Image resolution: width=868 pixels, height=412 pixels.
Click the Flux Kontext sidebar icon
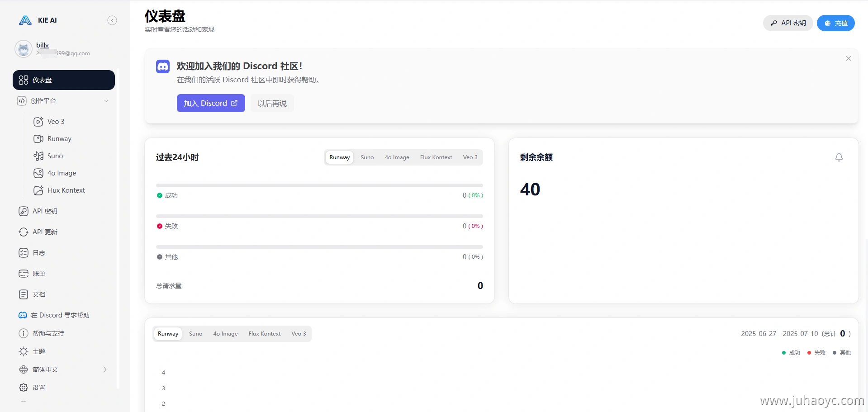tap(38, 190)
